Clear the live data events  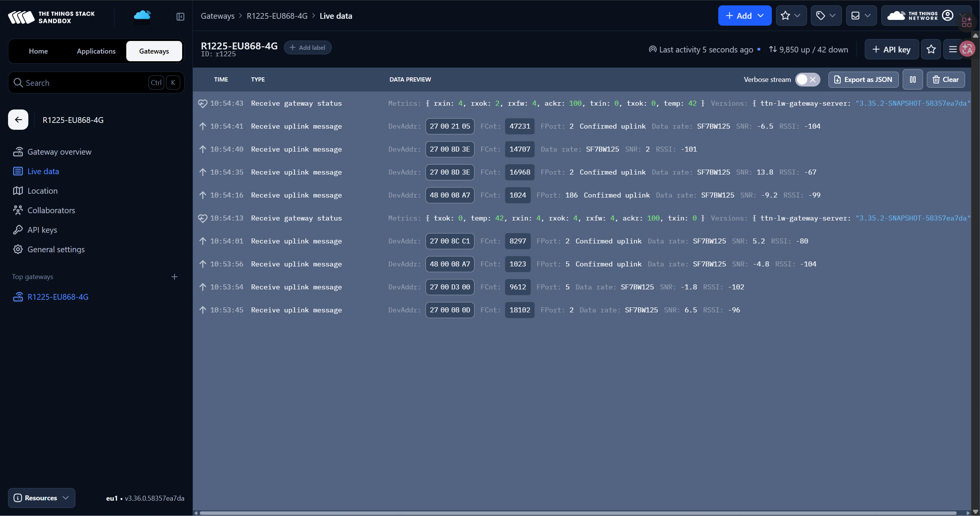[946, 80]
